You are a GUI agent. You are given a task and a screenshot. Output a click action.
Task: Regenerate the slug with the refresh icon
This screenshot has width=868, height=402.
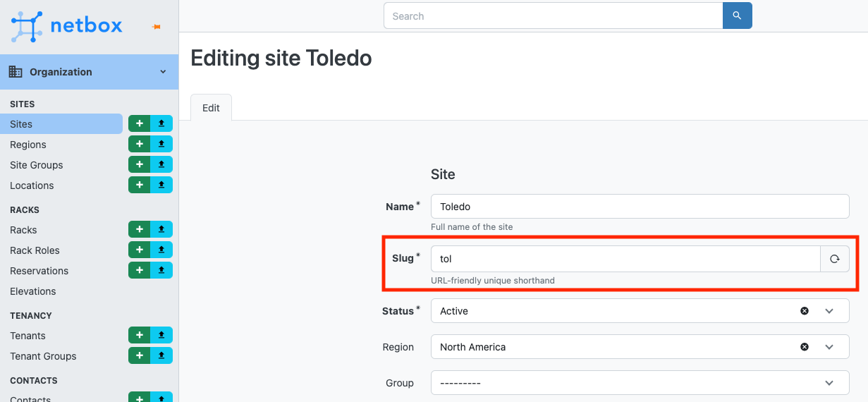click(835, 259)
